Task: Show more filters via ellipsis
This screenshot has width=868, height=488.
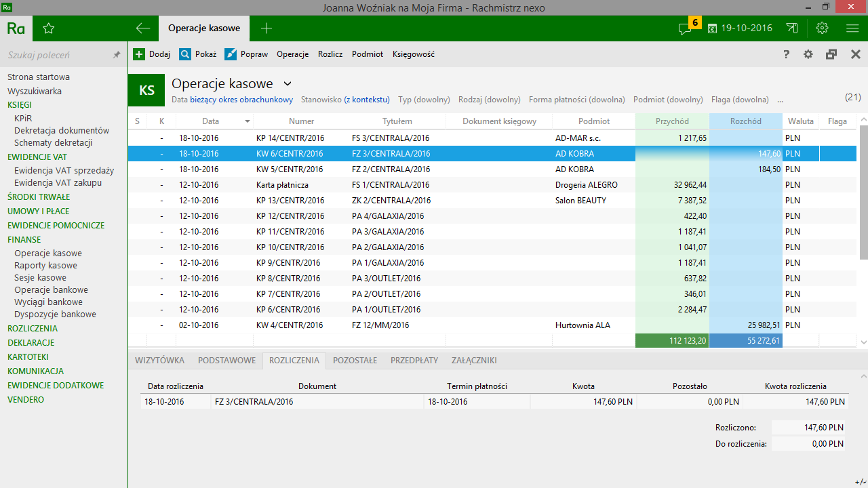Action: [780, 100]
